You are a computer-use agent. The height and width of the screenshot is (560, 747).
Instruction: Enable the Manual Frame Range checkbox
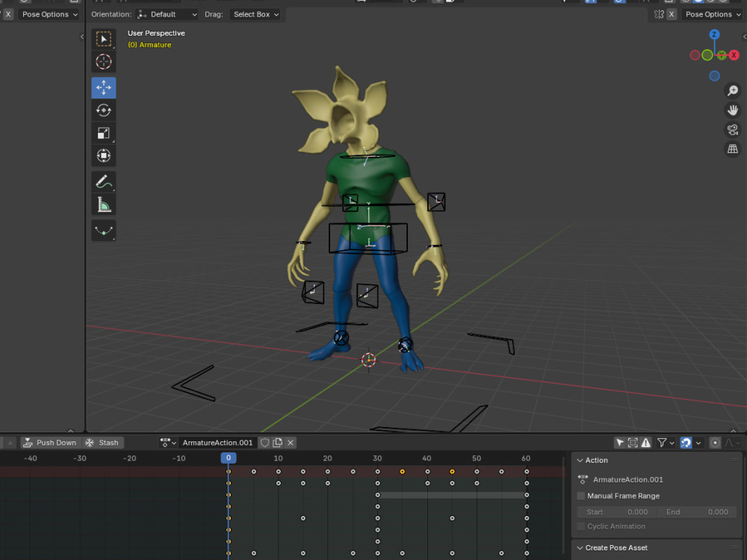(x=581, y=496)
